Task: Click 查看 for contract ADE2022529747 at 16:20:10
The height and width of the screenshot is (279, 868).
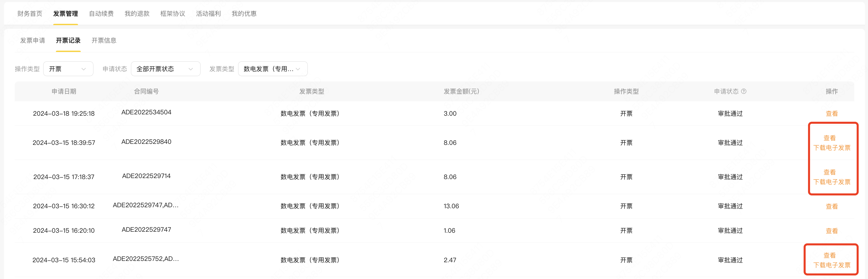Action: [831, 231]
